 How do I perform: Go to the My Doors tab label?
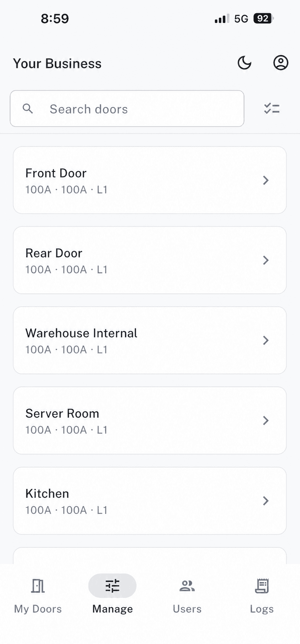(38, 609)
